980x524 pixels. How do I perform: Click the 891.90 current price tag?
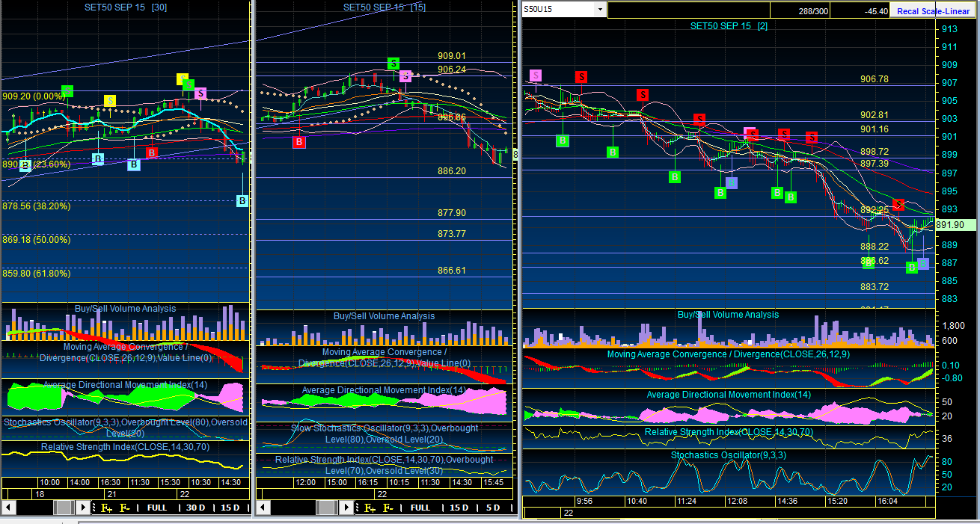(x=955, y=225)
